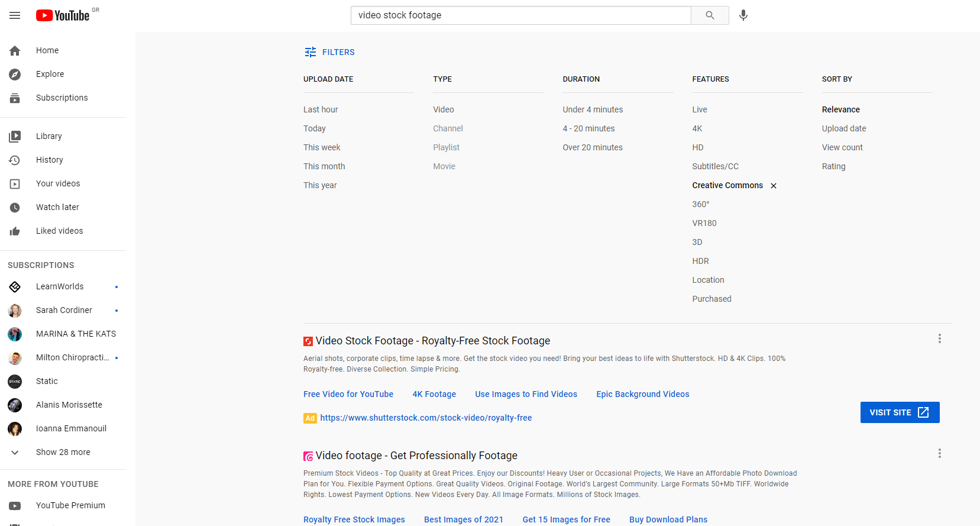Click the LearnWorlds channel avatar

pos(15,287)
